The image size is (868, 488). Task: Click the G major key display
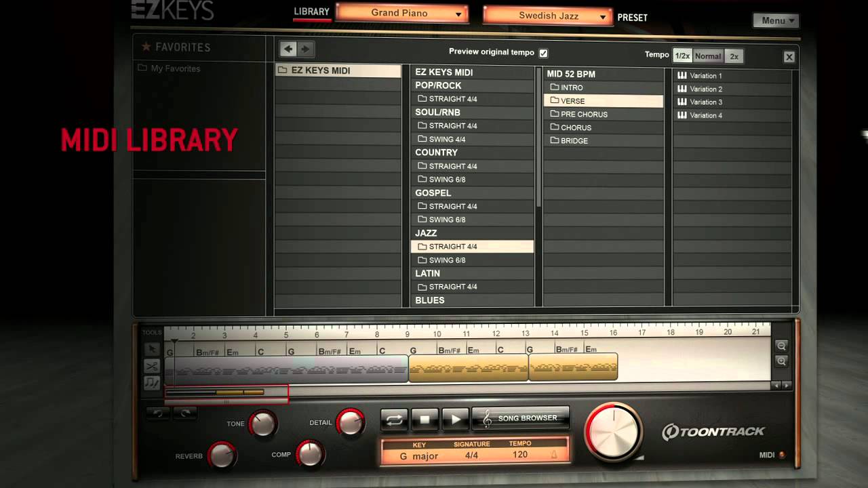pos(419,455)
